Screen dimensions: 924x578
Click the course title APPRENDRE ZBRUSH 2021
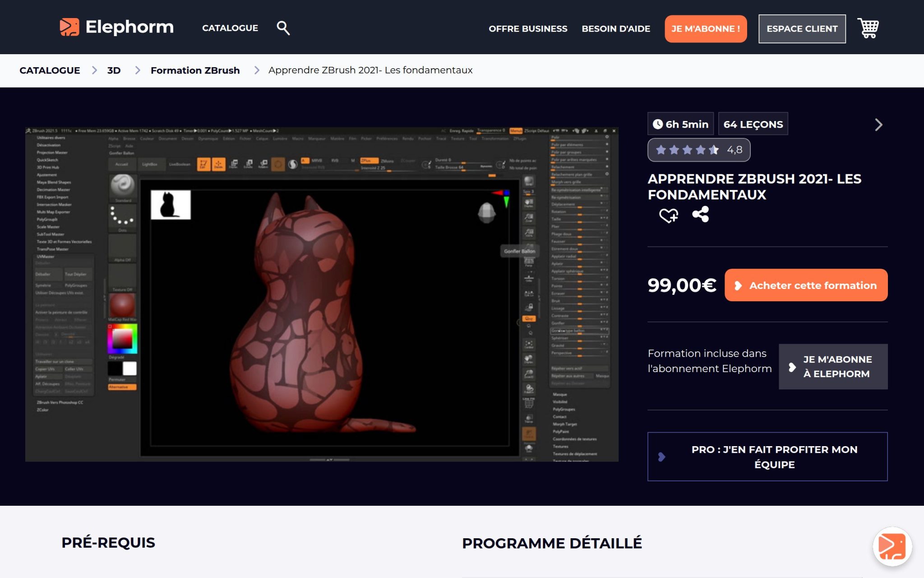(x=754, y=187)
